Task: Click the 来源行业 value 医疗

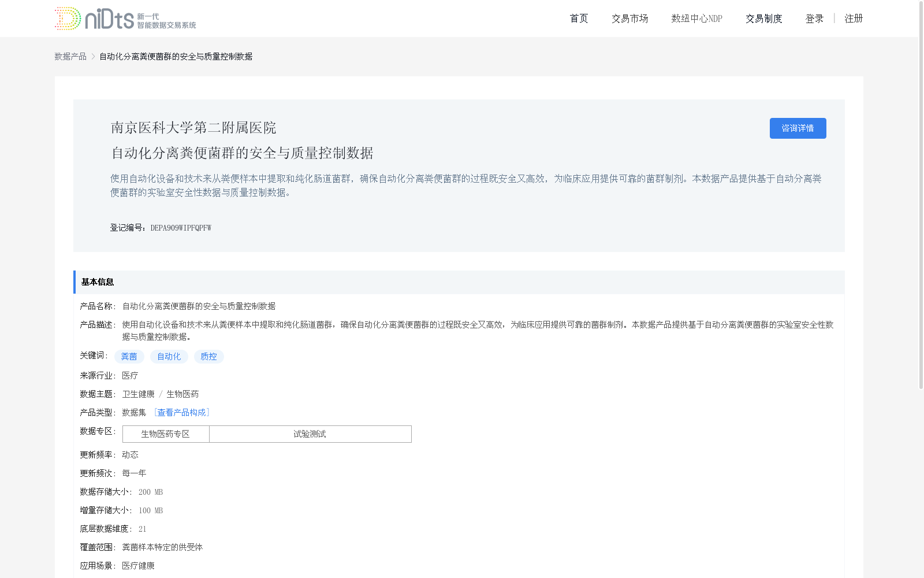Action: [x=130, y=375]
